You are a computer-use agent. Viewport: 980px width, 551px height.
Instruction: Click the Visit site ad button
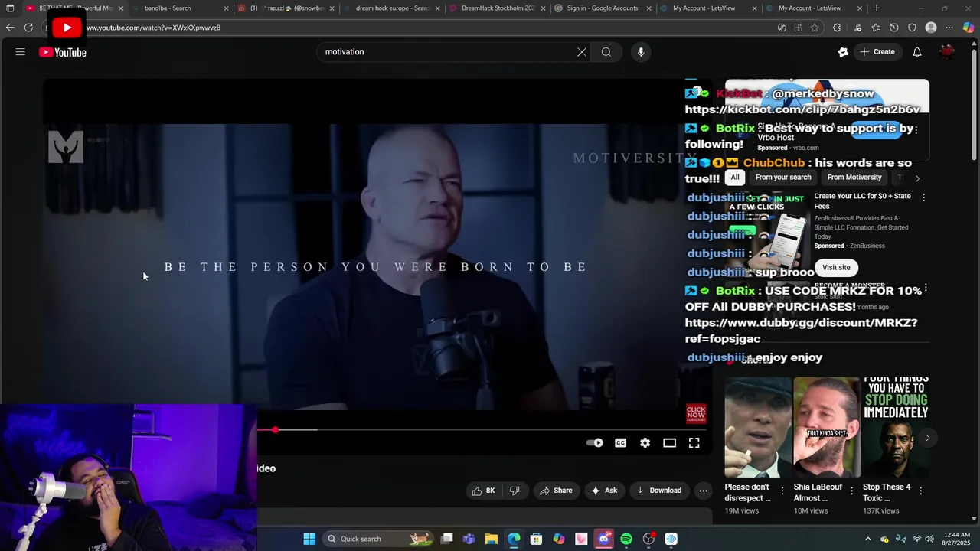point(836,267)
